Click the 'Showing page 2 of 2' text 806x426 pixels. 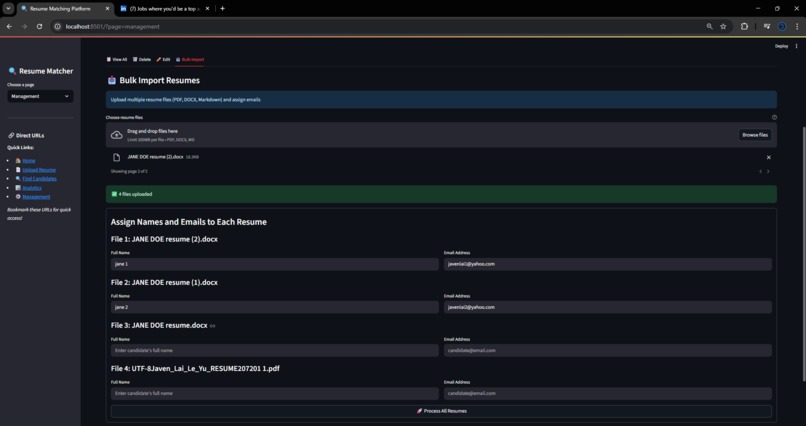pos(129,171)
